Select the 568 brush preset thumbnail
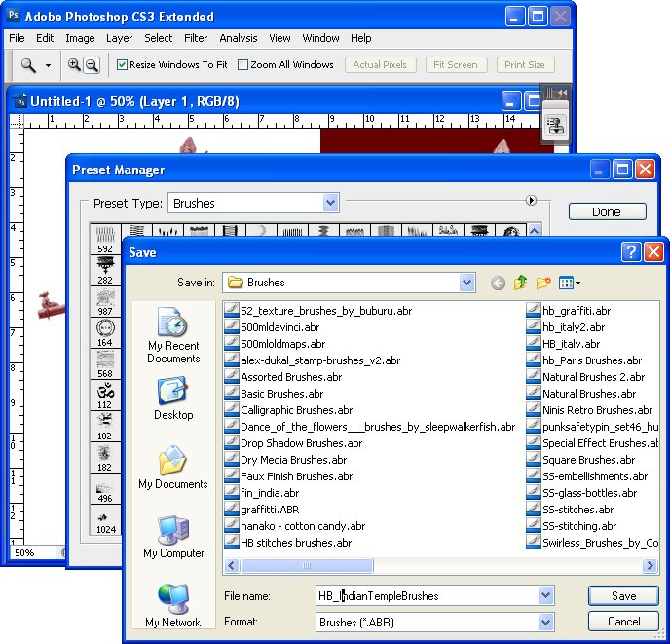 coord(105,364)
